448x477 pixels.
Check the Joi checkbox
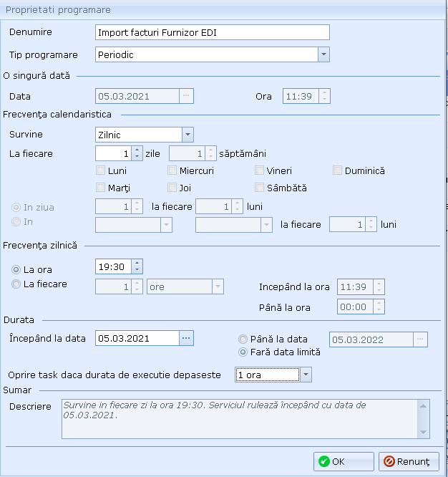click(x=172, y=188)
